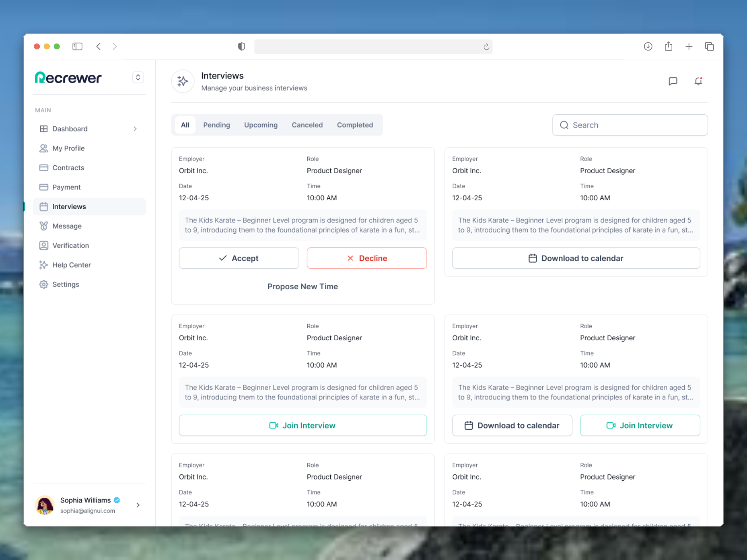
Task: Open Verification in the sidebar
Action: pyautogui.click(x=70, y=245)
